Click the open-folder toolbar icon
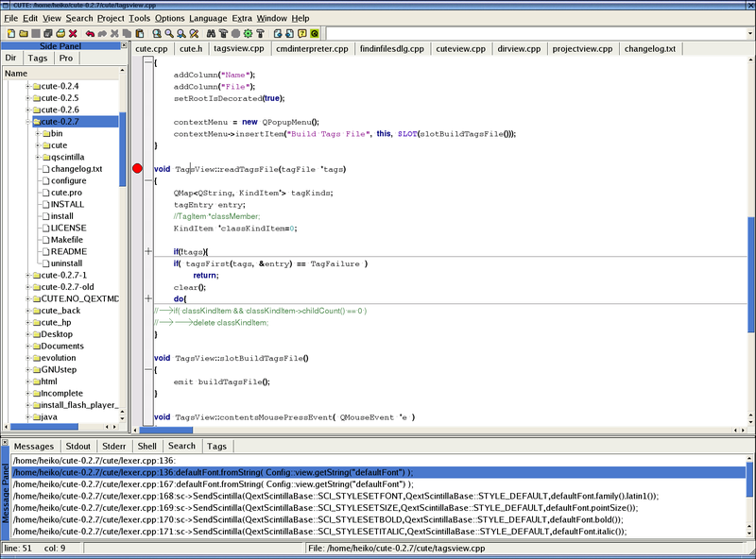 click(x=23, y=34)
